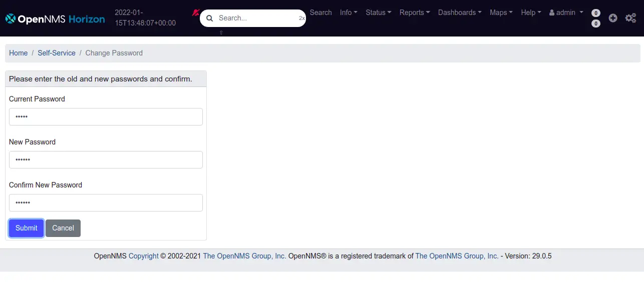Click the Confirm New Password label
This screenshot has height=303, width=644.
[x=46, y=185]
